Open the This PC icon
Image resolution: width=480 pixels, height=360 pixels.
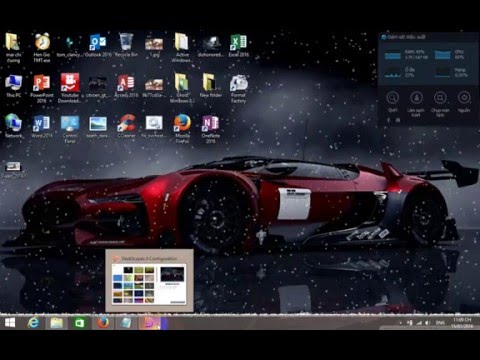pos(13,86)
